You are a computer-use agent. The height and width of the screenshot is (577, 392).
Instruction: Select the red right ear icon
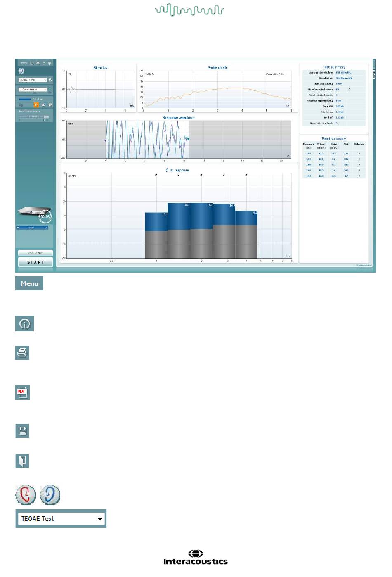(26, 494)
